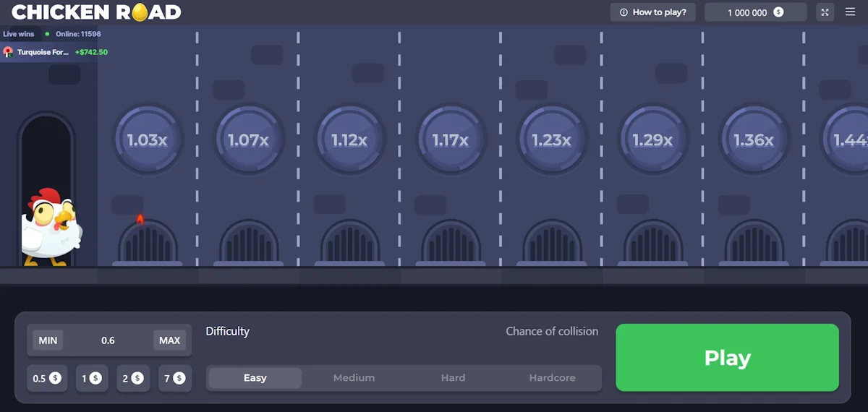
Task: Click the bet amount field showing 0.6
Action: [108, 340]
